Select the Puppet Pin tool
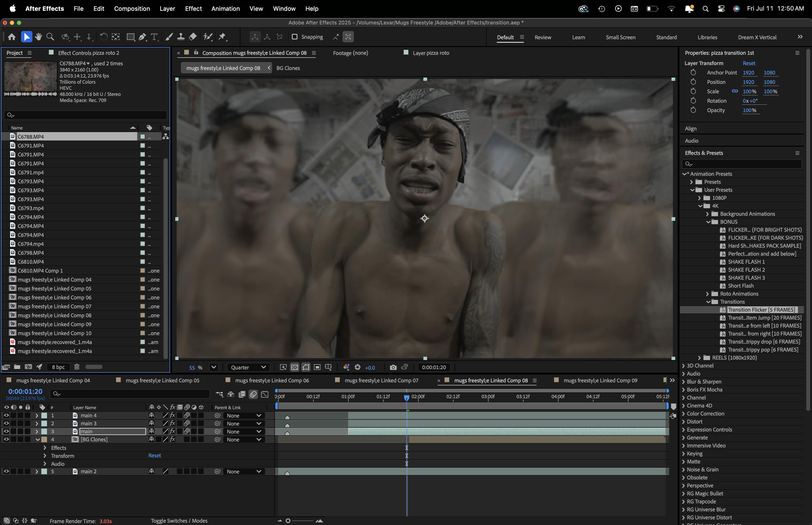Screen dimensions: 812x525 (x=222, y=37)
